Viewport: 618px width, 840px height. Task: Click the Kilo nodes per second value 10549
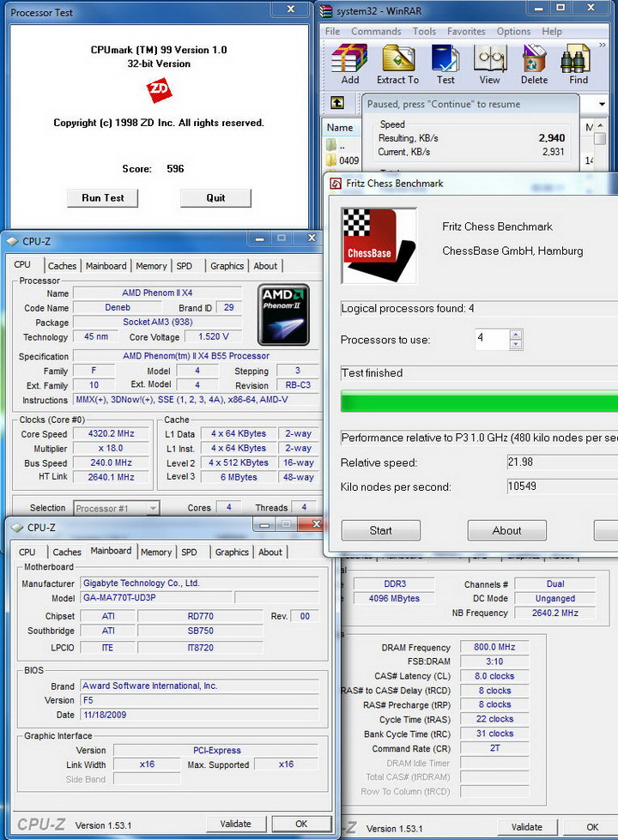pyautogui.click(x=562, y=486)
